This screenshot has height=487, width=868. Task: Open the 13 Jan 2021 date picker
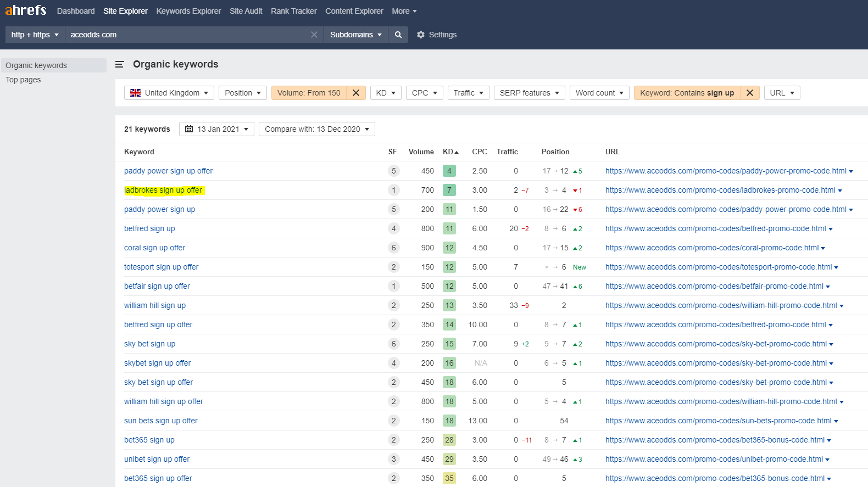[216, 129]
